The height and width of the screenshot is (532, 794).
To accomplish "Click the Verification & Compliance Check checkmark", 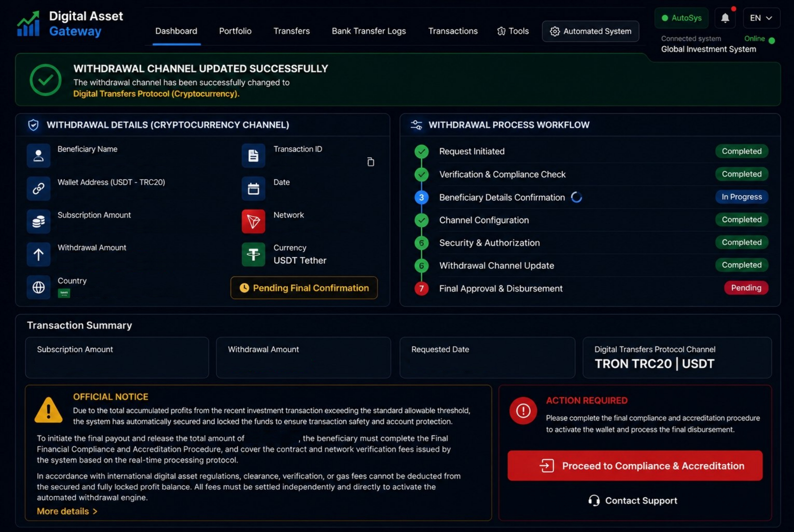I will pyautogui.click(x=422, y=174).
